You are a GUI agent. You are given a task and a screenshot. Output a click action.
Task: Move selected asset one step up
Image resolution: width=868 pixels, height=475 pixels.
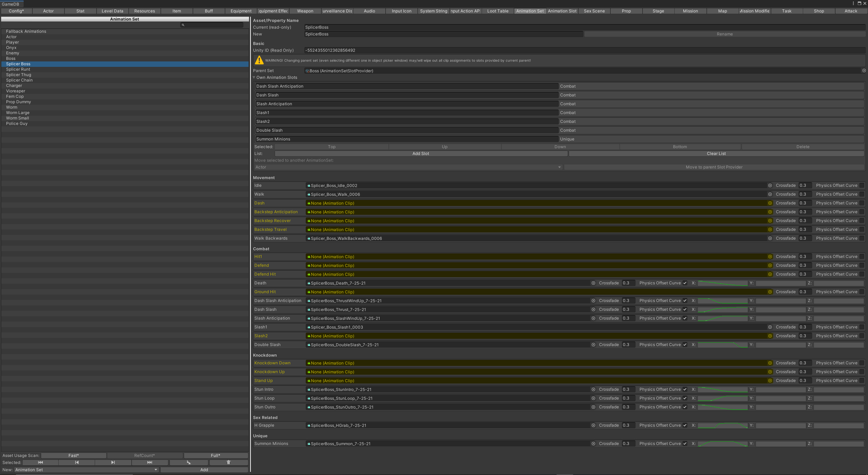pyautogui.click(x=77, y=463)
